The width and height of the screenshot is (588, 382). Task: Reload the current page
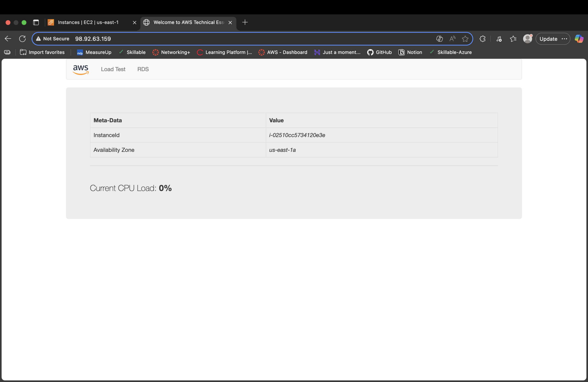click(x=23, y=39)
